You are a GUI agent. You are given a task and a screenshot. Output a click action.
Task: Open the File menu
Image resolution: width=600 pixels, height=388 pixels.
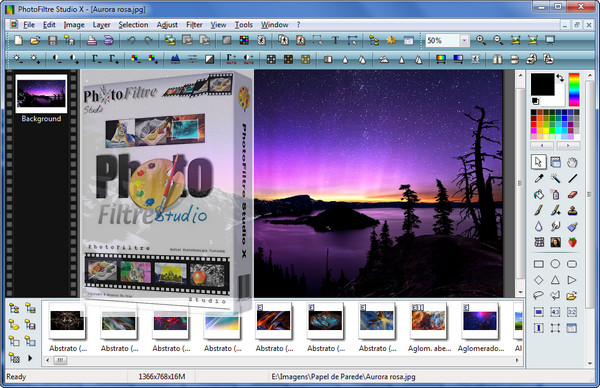pyautogui.click(x=29, y=25)
